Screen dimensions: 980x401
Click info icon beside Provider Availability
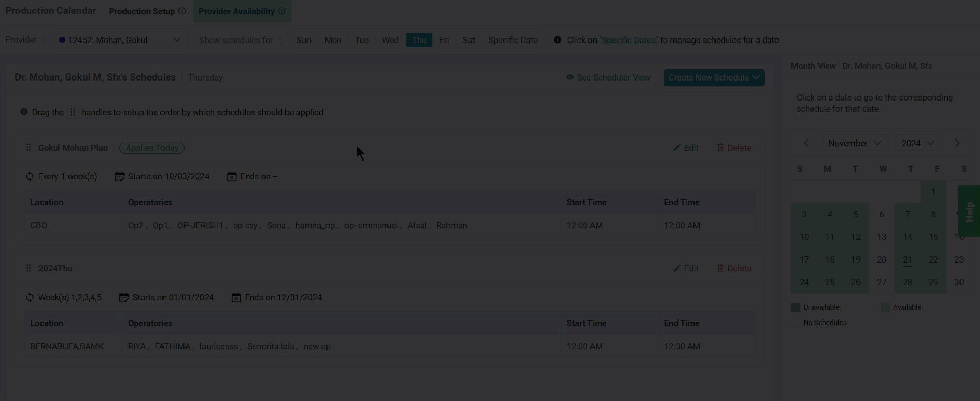(x=282, y=11)
